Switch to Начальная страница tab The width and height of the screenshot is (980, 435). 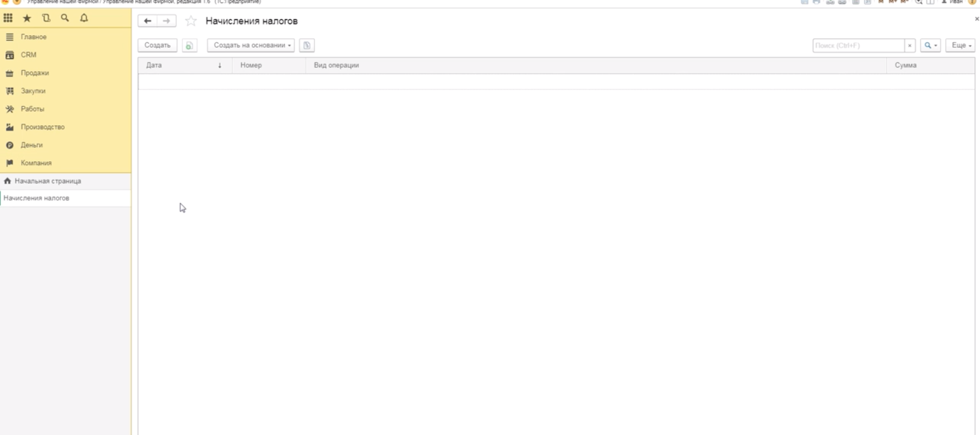(48, 181)
